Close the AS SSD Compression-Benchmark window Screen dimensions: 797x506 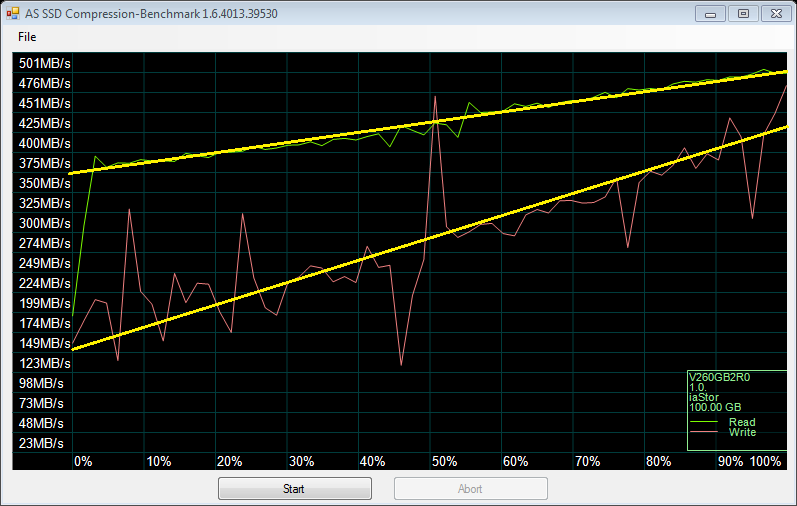(x=776, y=14)
